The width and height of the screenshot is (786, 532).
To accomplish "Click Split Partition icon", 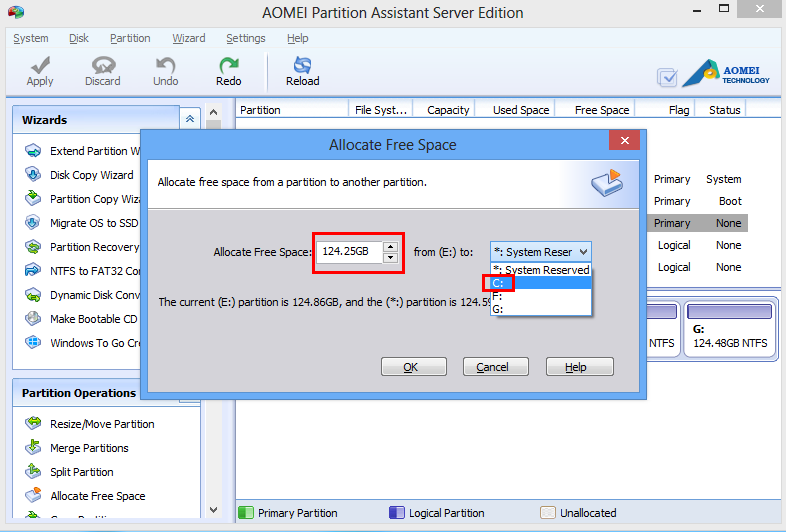I will click(33, 471).
